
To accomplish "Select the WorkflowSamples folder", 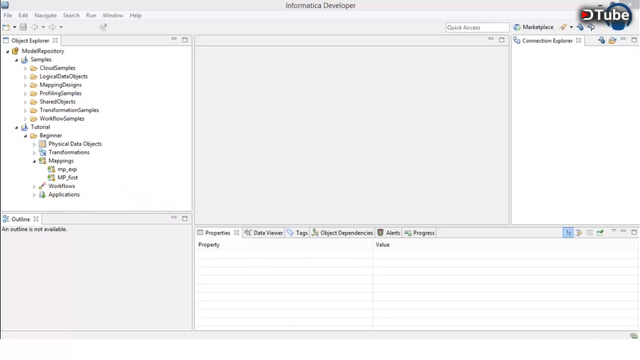I will pos(62,118).
